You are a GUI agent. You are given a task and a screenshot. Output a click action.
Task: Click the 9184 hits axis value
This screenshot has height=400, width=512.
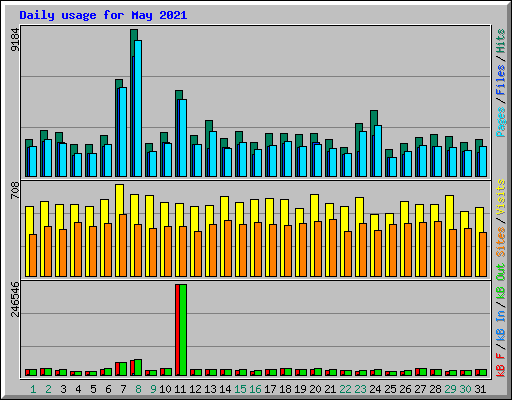[15, 40]
